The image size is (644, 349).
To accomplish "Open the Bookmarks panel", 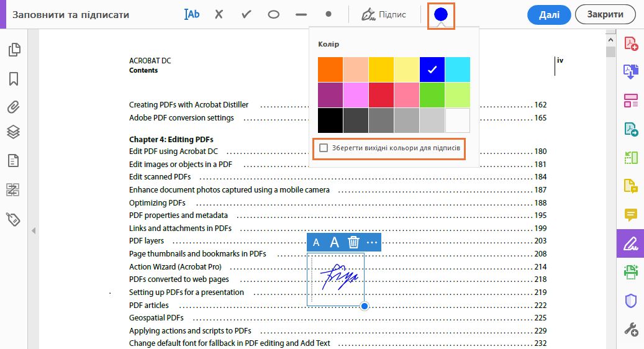I will pos(14,79).
